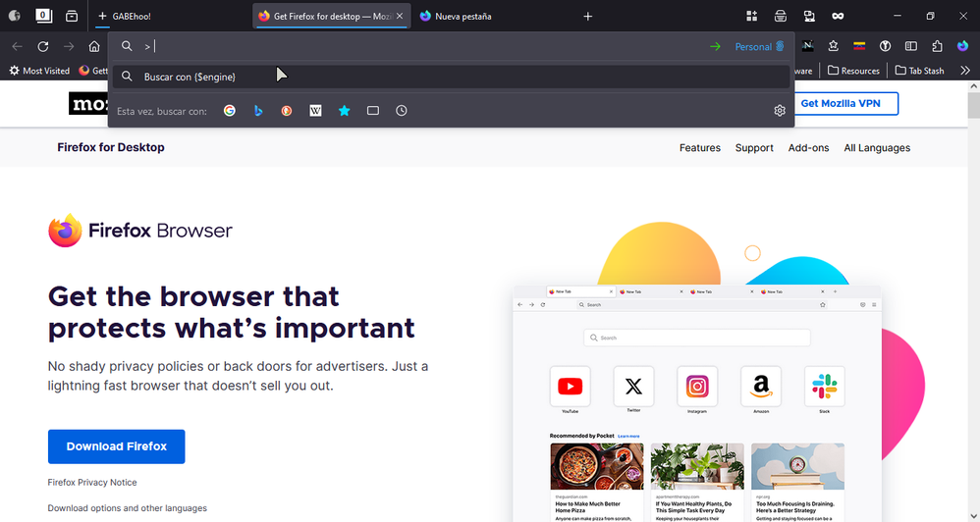The width and height of the screenshot is (980, 522).
Task: Open the extensions grid-plus icon
Action: click(752, 17)
